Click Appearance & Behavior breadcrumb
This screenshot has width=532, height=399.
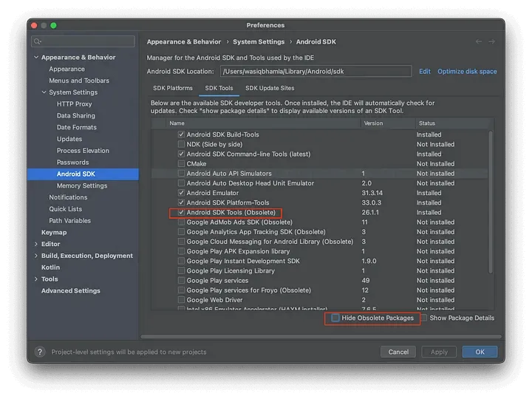[184, 41]
